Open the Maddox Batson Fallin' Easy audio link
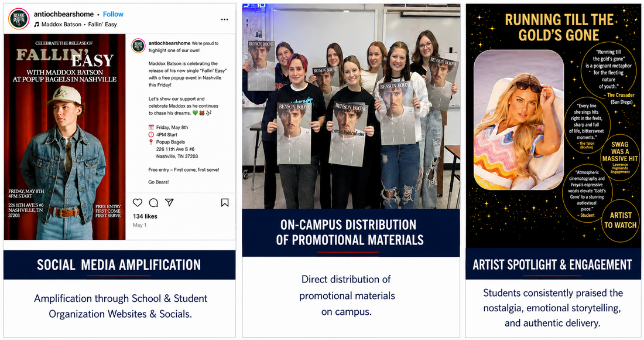 coord(79,24)
